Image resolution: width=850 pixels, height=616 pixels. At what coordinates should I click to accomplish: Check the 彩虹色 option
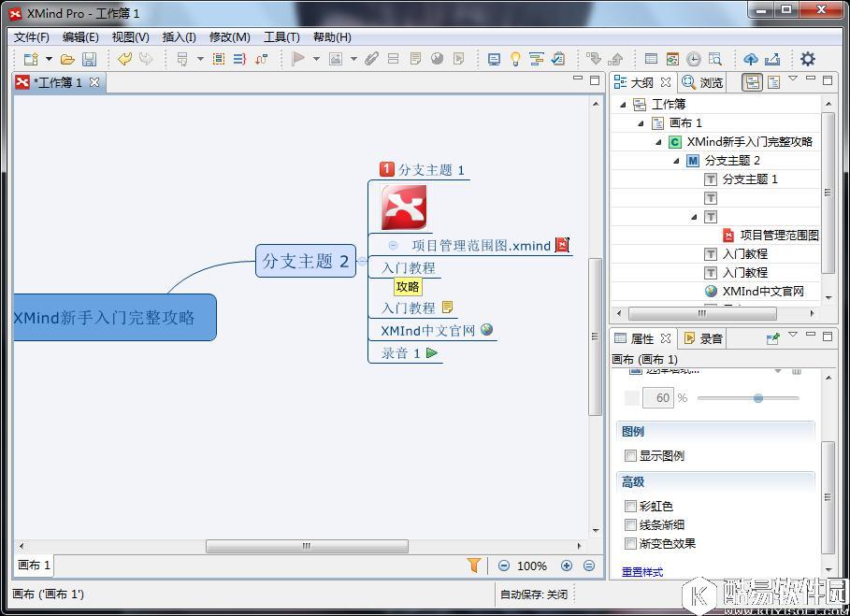click(631, 506)
